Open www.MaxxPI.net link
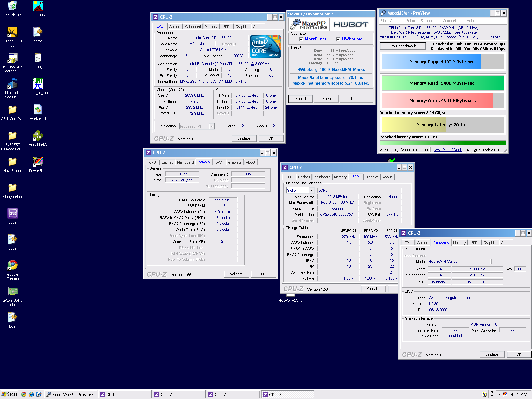 447,150
